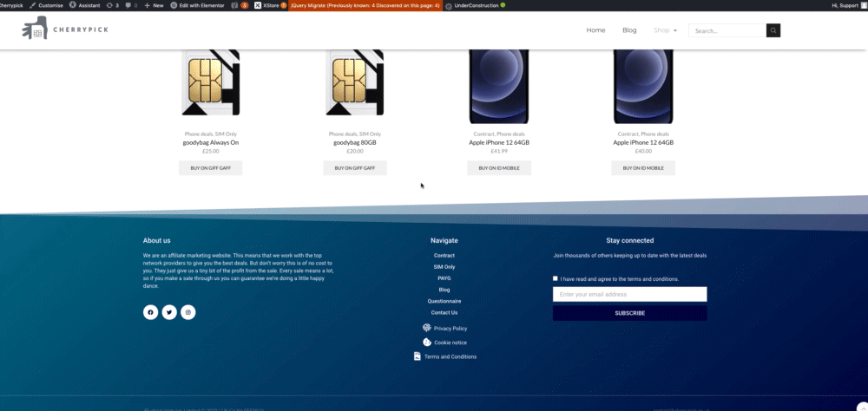Open the Cookie notice text link
Screen dimensions: 868x411
(450, 343)
